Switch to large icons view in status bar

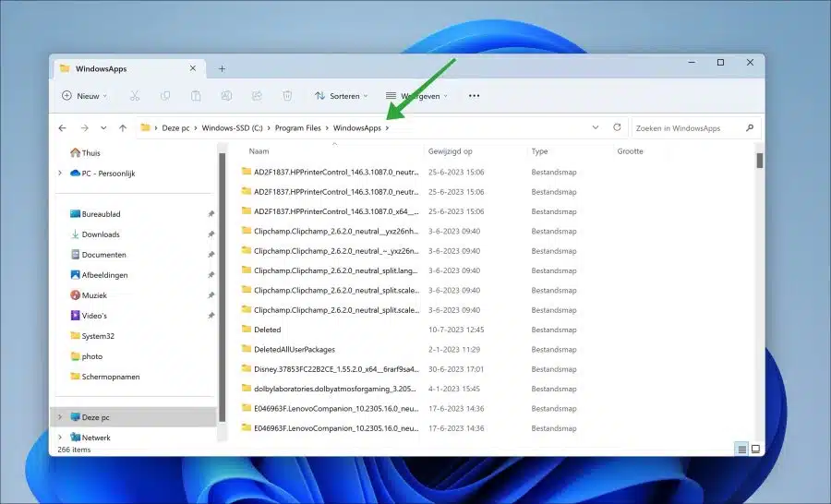[x=755, y=449]
